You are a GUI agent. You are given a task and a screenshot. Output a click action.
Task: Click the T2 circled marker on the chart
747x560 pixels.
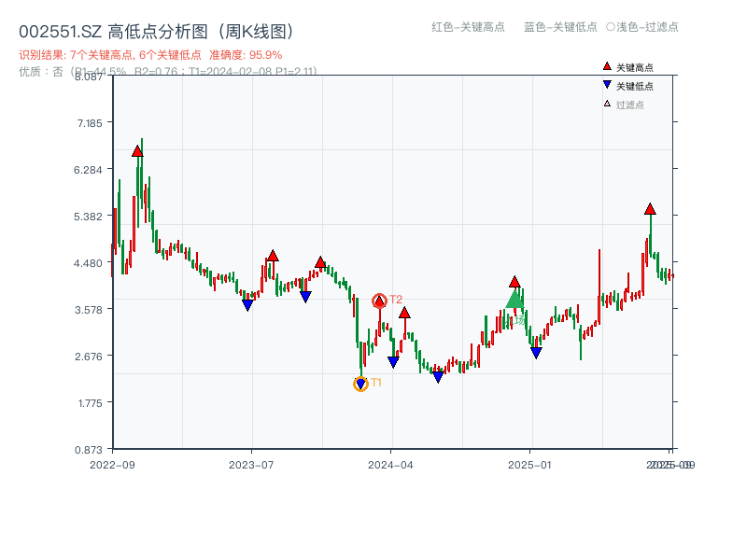tap(379, 301)
